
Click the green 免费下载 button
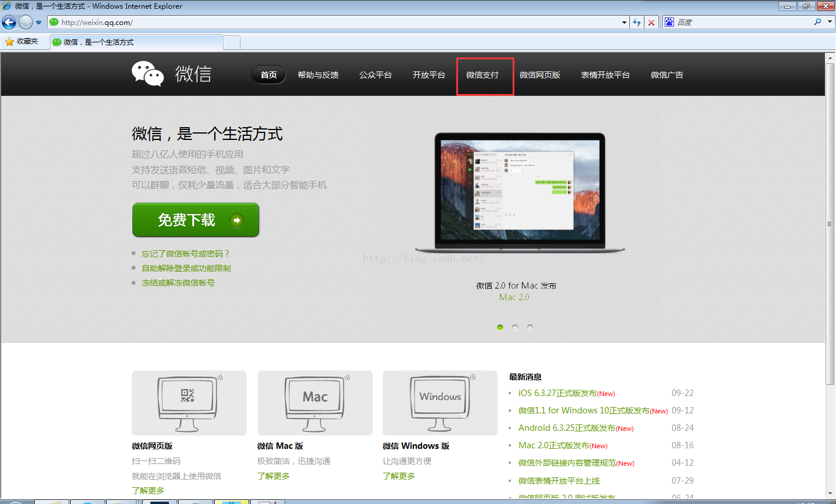(x=196, y=220)
